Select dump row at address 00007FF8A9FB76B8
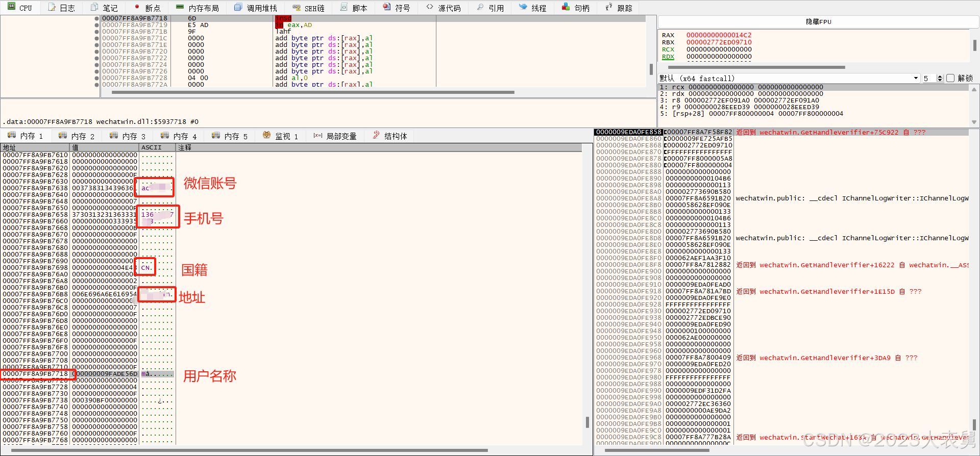The height and width of the screenshot is (456, 980). pos(292,294)
